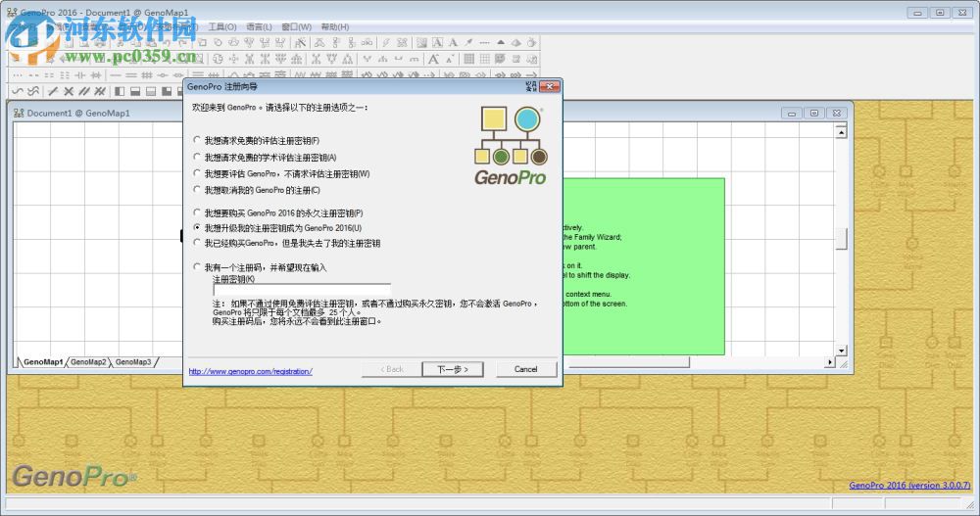Click the square with white top-right quarter

[167, 91]
